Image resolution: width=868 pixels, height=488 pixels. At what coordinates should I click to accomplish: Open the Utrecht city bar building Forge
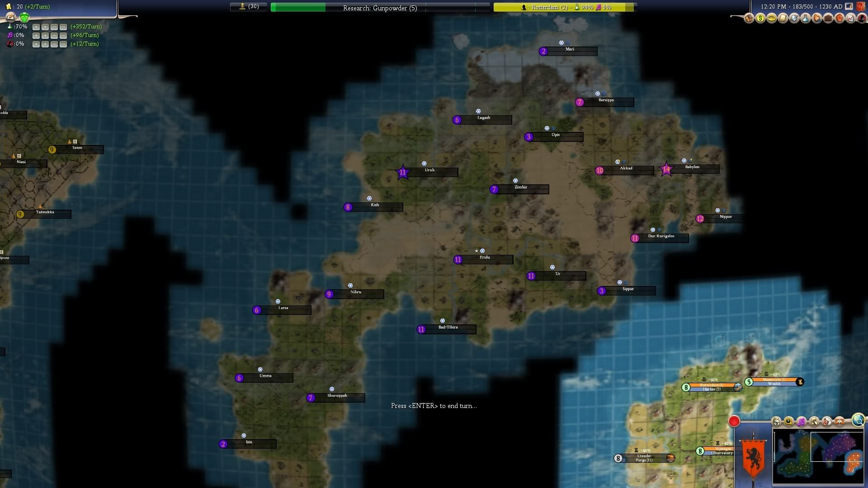[644, 458]
